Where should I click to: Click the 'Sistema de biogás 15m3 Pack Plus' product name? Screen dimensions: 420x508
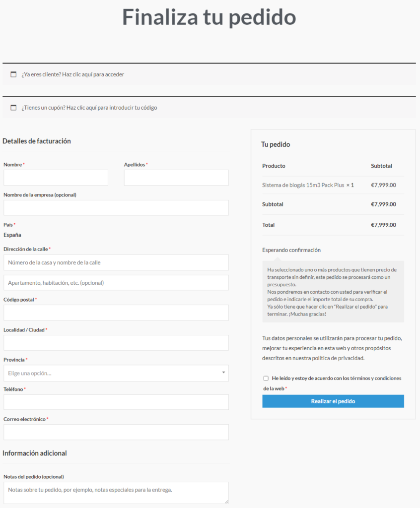click(303, 185)
